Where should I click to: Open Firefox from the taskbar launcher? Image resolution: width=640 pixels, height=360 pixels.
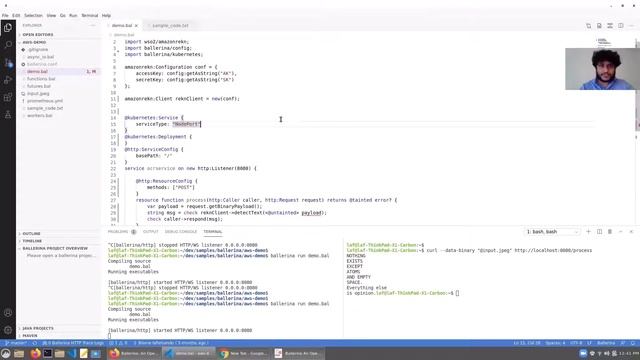coord(36,353)
